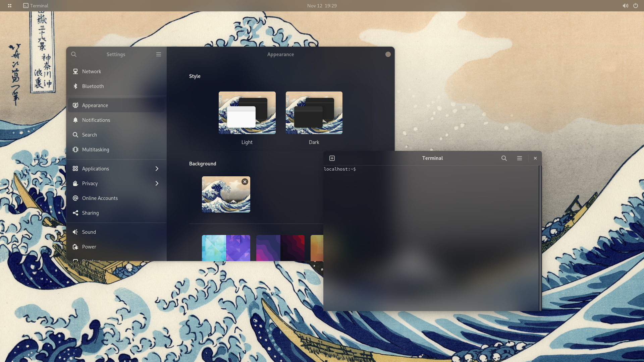Click the Appearance sidebar icon
The width and height of the screenshot is (644, 362).
[x=75, y=105]
